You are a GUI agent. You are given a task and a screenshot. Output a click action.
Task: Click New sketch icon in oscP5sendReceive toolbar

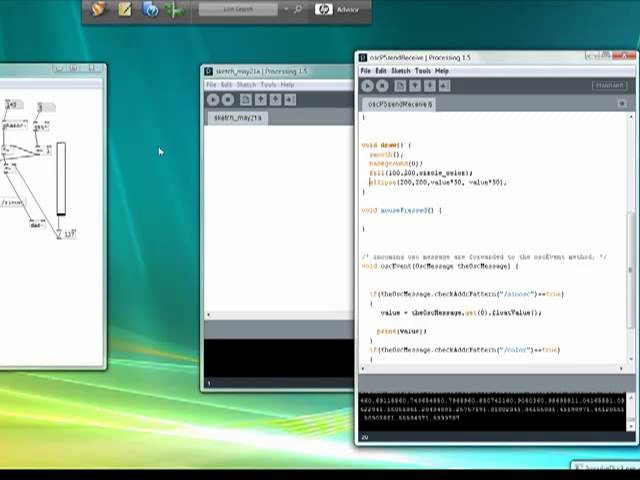pos(400,86)
